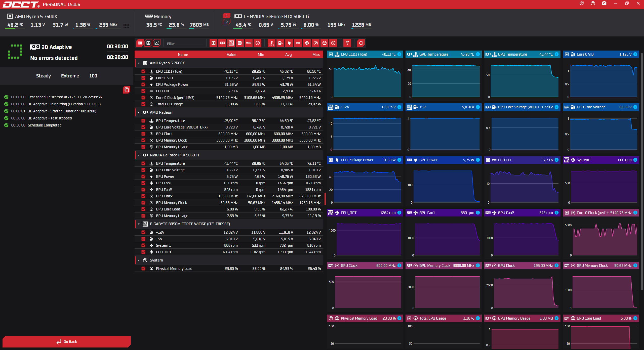The image size is (644, 350).
Task: Click the funnel filter icon in toolbar
Action: (347, 43)
